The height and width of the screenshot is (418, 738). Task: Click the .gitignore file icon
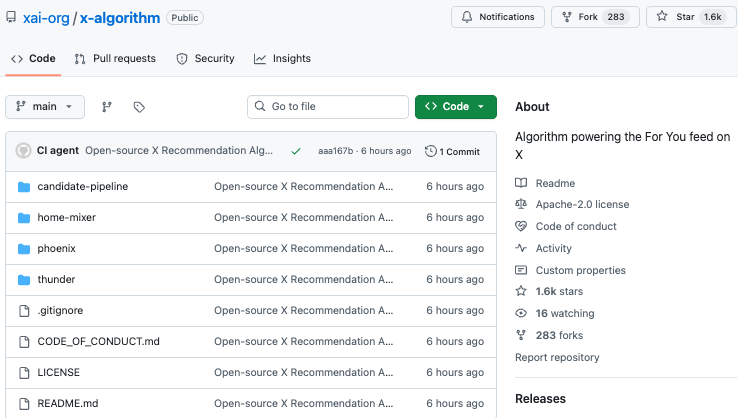24,310
